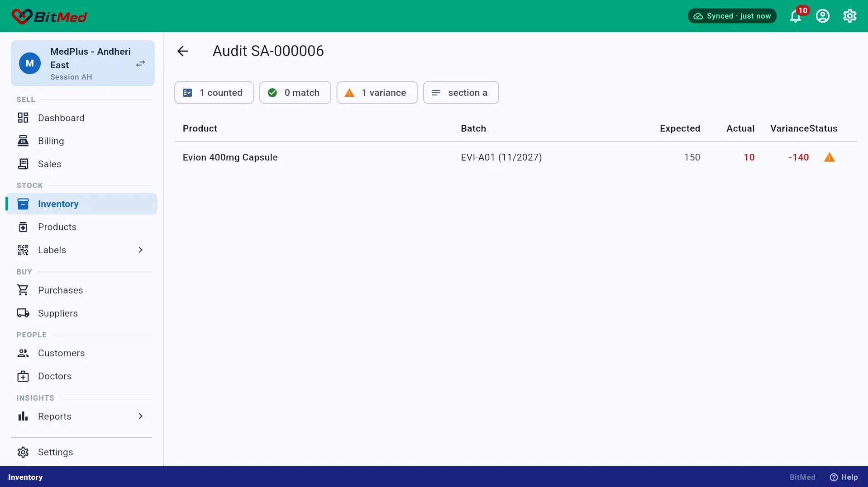
Task: Click the Customers people icon
Action: coord(23,353)
